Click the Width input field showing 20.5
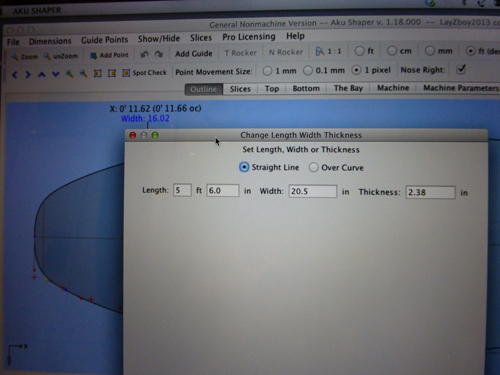 [x=313, y=191]
